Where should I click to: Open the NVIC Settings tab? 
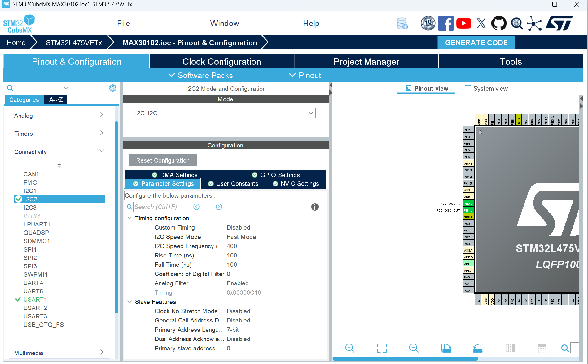coord(296,184)
